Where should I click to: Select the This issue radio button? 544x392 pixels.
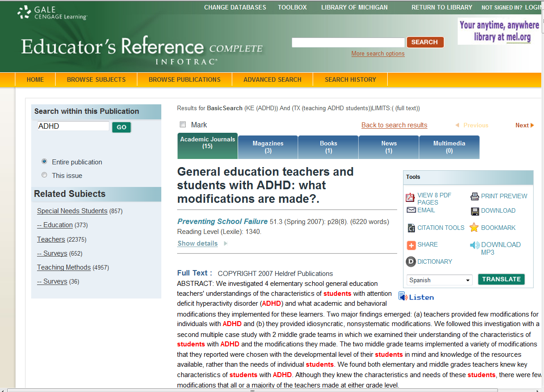pos(44,175)
